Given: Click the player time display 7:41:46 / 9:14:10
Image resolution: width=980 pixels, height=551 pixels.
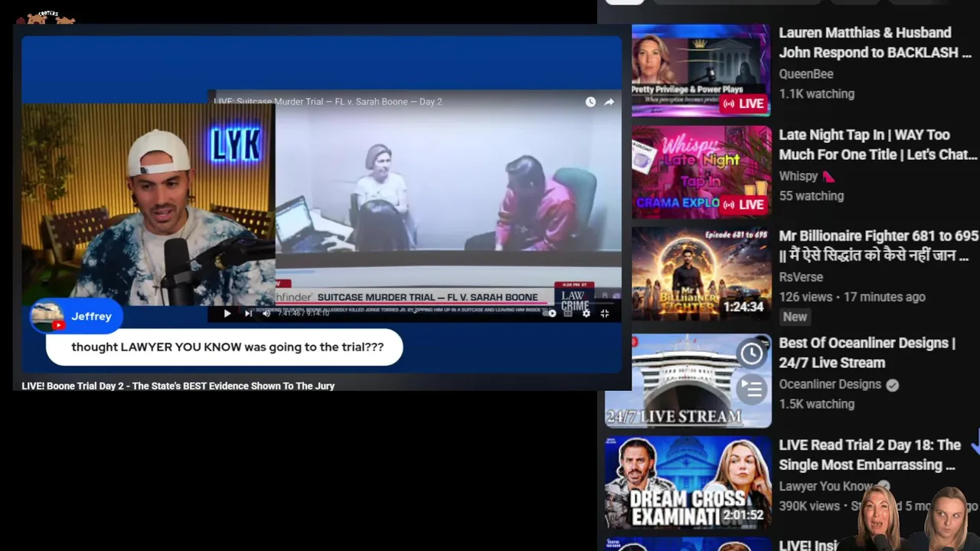Looking at the screenshot, I should (303, 313).
